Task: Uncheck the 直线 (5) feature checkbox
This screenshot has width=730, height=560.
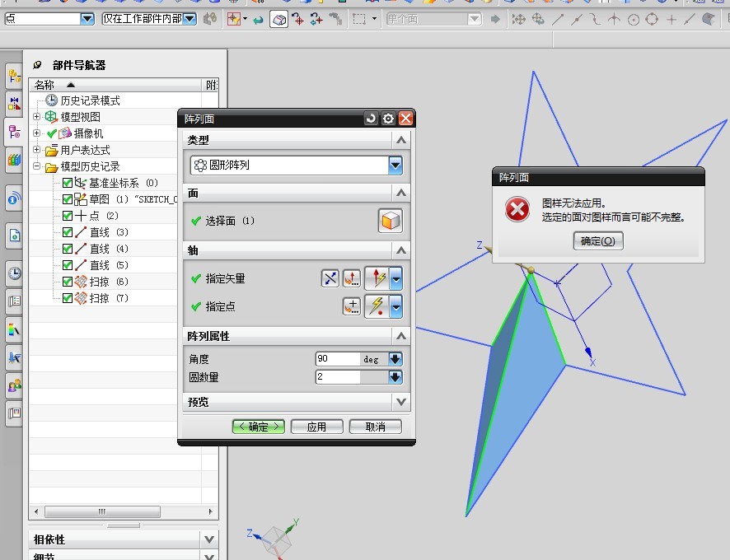Action: coord(67,265)
